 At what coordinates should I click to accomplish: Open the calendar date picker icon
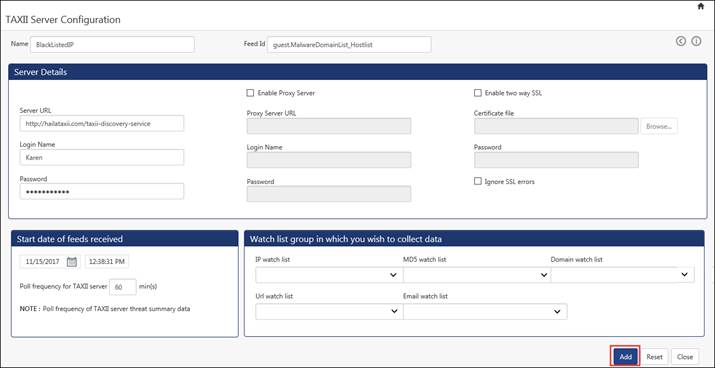pyautogui.click(x=72, y=262)
